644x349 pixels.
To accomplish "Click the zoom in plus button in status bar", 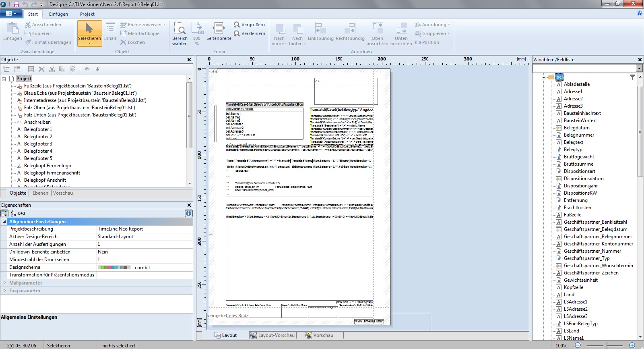I will tap(632, 345).
